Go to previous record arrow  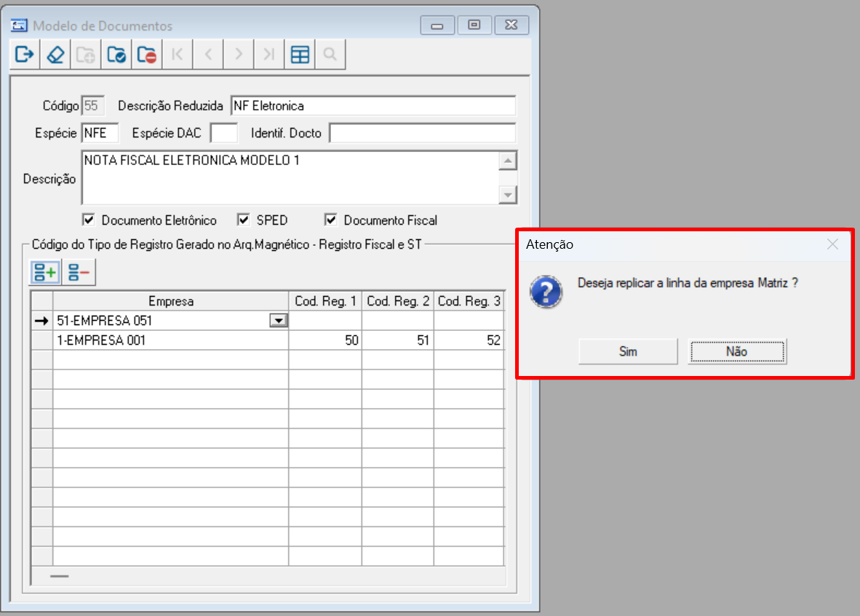pos(208,55)
